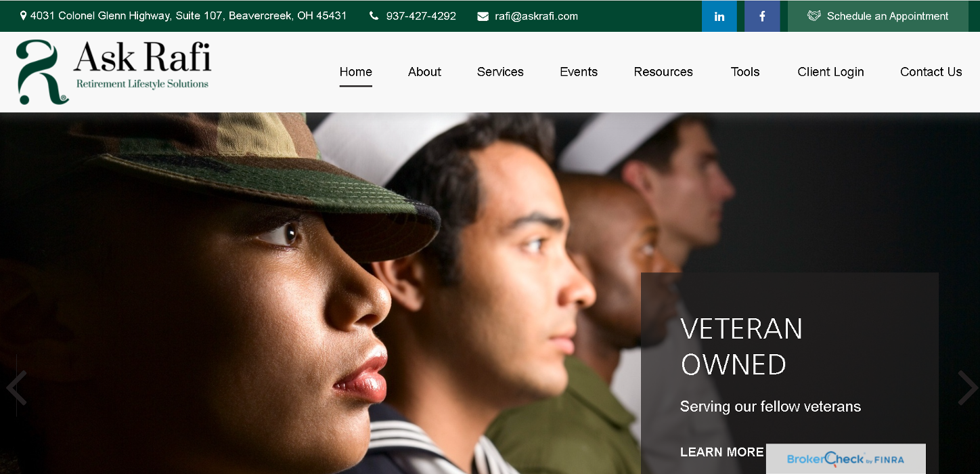
Task: Click the envelope email icon
Action: point(483,16)
